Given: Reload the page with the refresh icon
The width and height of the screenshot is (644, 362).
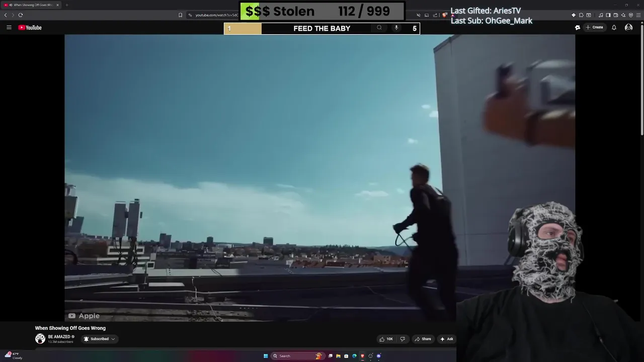Looking at the screenshot, I should click(x=21, y=15).
